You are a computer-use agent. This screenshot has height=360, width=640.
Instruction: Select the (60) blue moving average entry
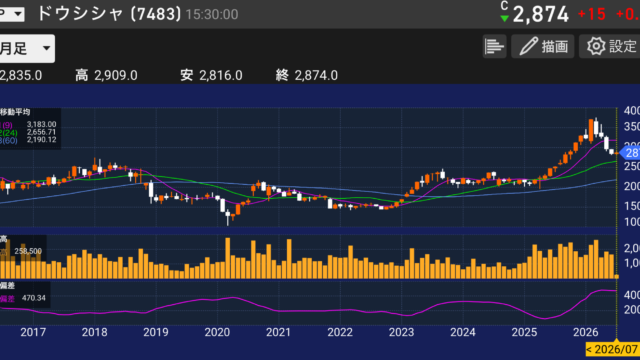[28, 140]
